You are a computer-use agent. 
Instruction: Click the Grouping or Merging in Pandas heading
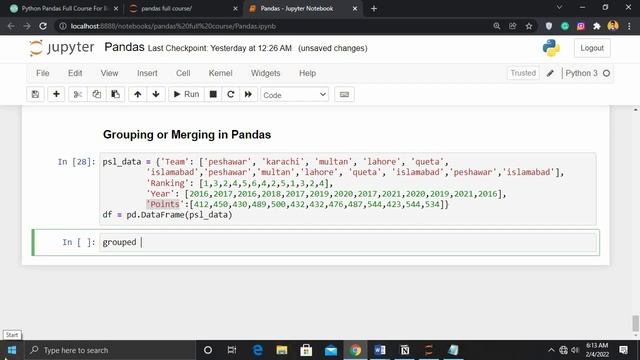click(187, 135)
